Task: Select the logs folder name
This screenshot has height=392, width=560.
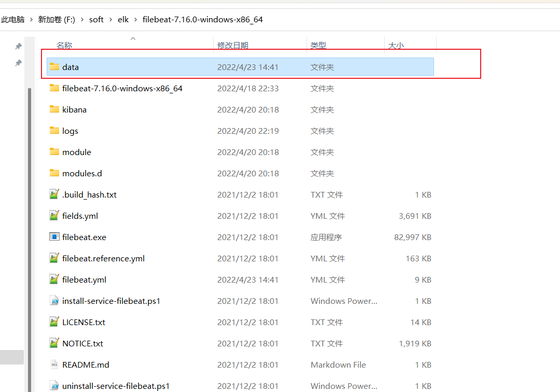Action: coord(70,131)
